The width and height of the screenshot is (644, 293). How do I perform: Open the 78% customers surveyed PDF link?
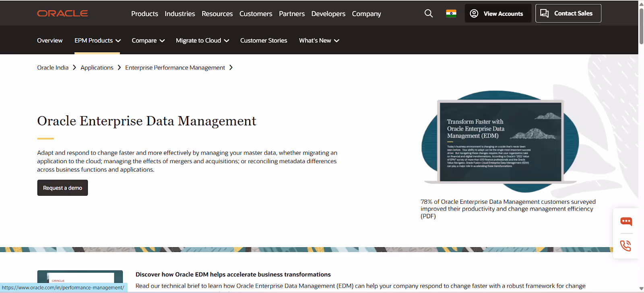pos(508,209)
